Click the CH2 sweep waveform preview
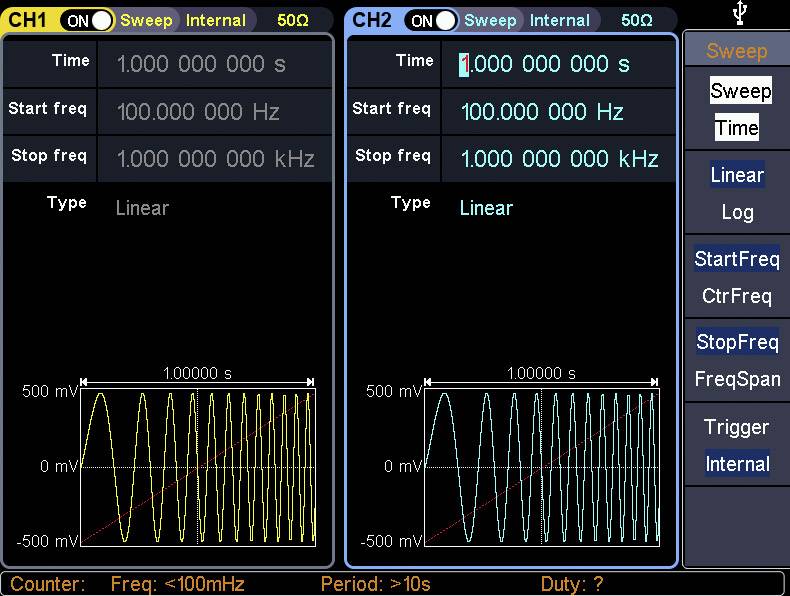The width and height of the screenshot is (790, 596). [x=541, y=466]
